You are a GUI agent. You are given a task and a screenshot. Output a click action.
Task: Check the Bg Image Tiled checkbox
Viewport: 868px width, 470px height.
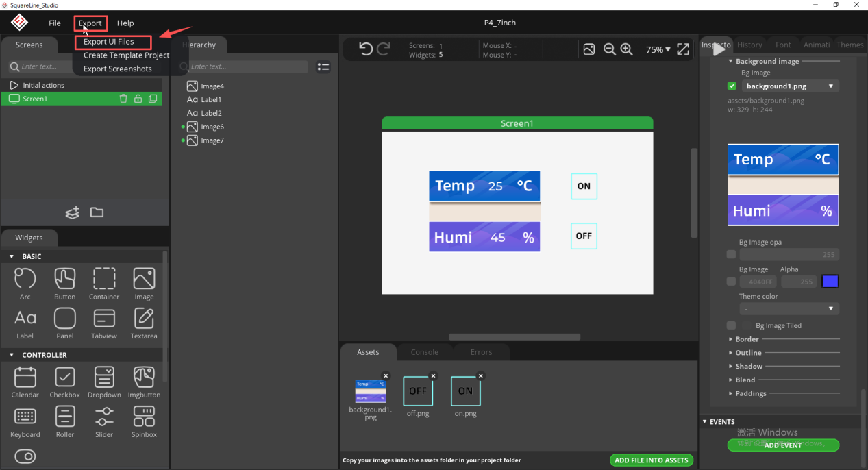pyautogui.click(x=732, y=325)
